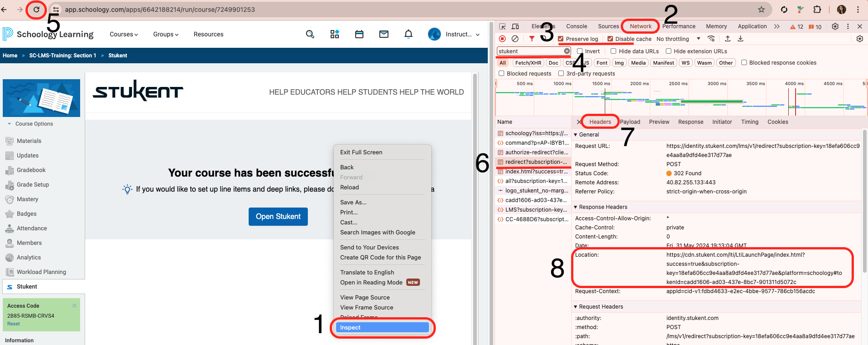
Task: Go to SC-LMS-Training: Section 1 breadcrumb
Action: click(x=63, y=56)
